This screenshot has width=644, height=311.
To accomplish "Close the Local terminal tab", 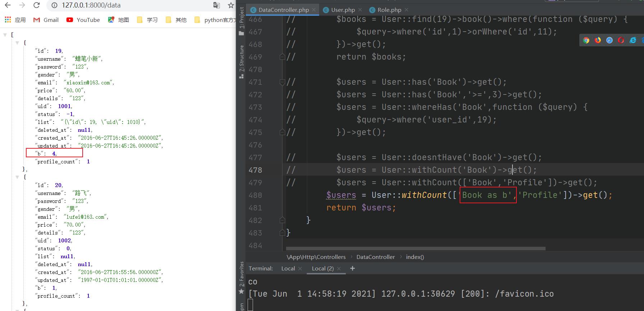I will click(x=300, y=269).
